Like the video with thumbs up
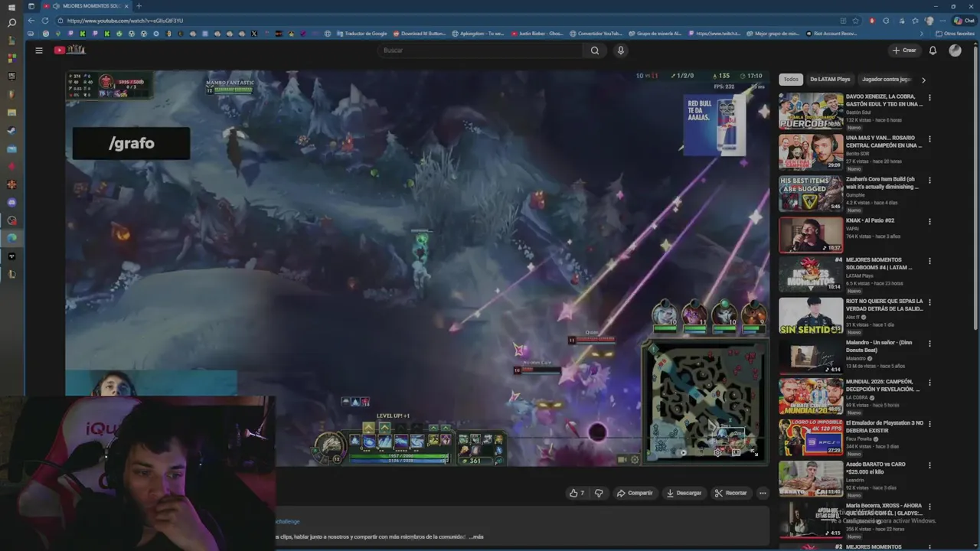This screenshot has width=980, height=551. point(577,493)
